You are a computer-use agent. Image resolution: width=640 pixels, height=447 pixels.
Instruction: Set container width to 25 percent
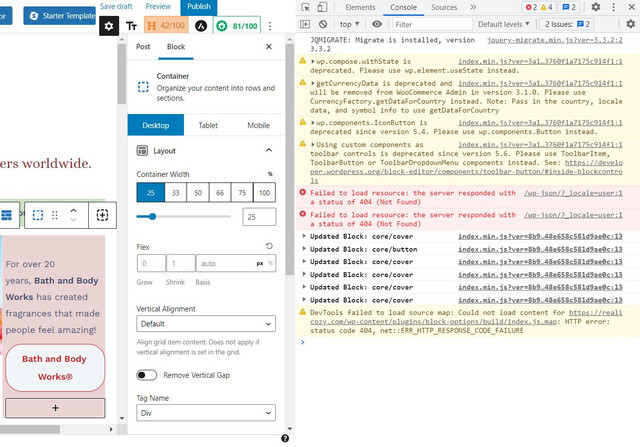(x=151, y=193)
